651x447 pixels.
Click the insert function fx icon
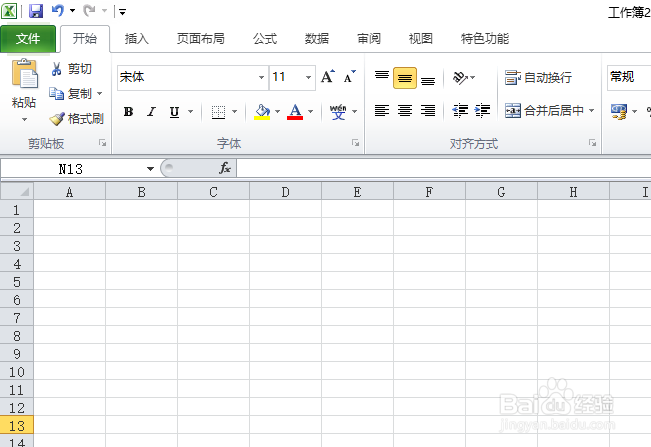click(225, 168)
